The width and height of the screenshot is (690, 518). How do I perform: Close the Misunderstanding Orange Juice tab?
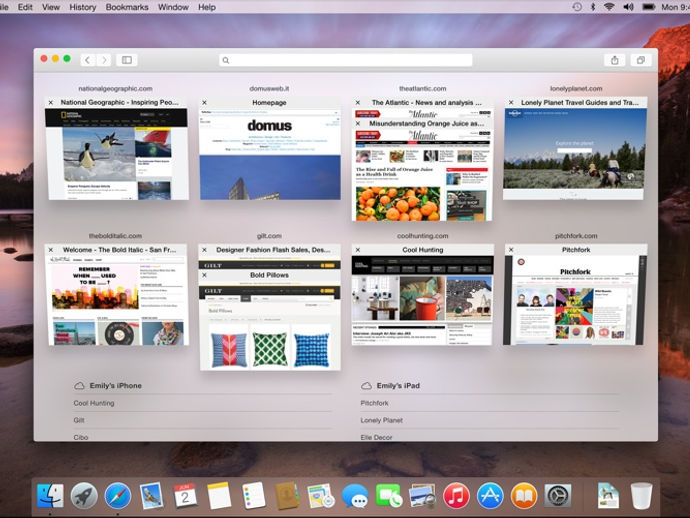(358, 124)
